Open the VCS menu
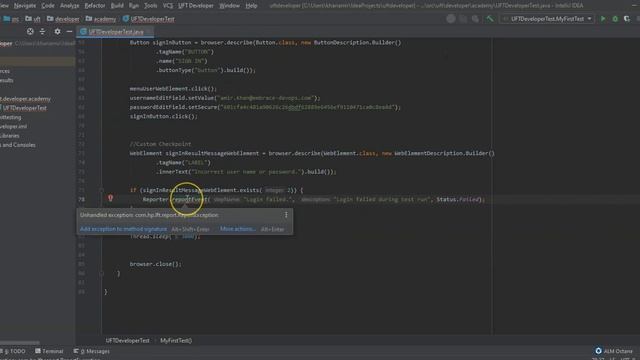Image resolution: width=640 pixels, height=360 pixels. tap(168, 6)
